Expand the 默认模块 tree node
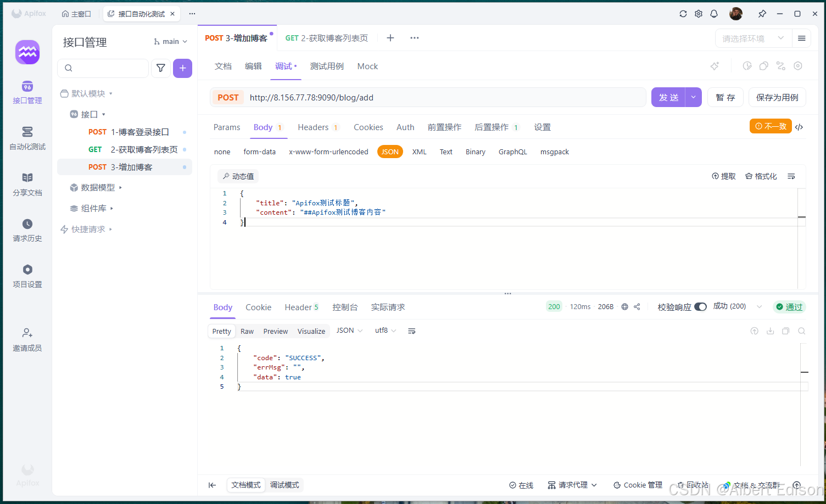826x504 pixels. tap(86, 93)
